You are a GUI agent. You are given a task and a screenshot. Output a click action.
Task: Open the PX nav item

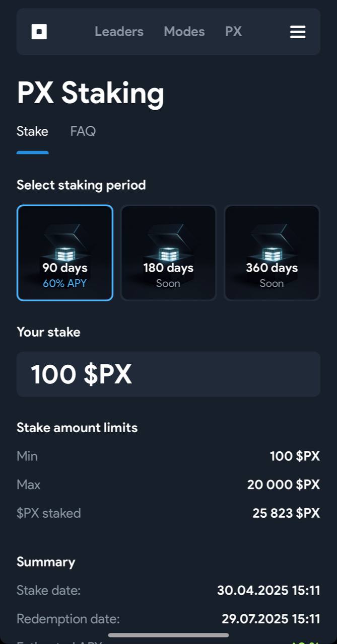233,32
